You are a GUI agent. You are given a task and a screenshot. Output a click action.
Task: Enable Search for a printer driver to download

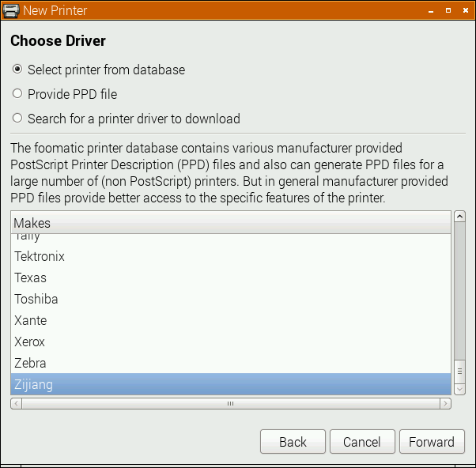click(x=17, y=119)
